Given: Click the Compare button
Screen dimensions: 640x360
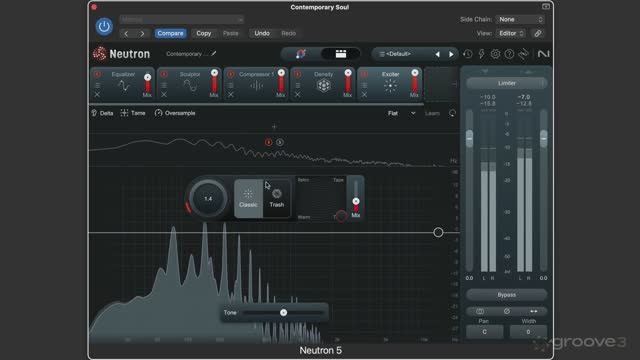Looking at the screenshot, I should (170, 33).
